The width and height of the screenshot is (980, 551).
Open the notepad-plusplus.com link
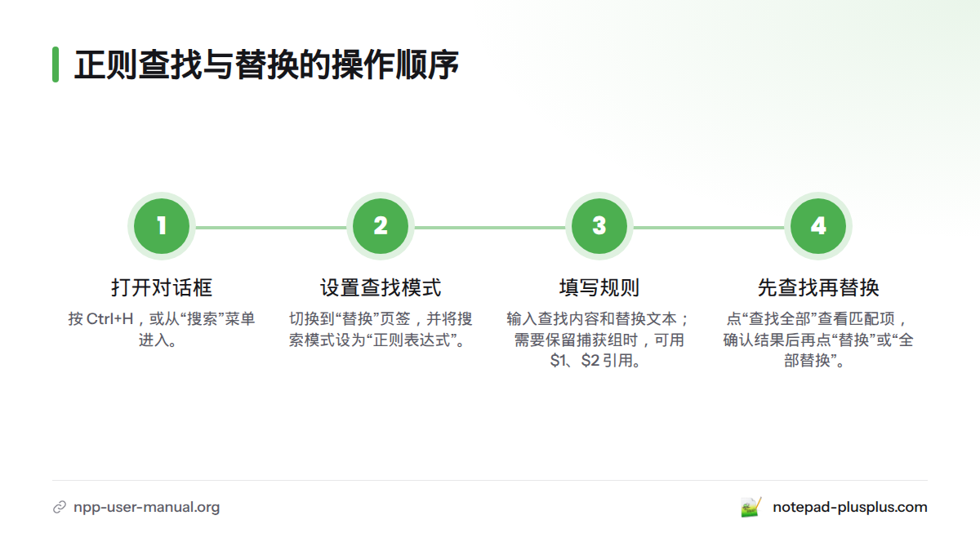coord(850,507)
